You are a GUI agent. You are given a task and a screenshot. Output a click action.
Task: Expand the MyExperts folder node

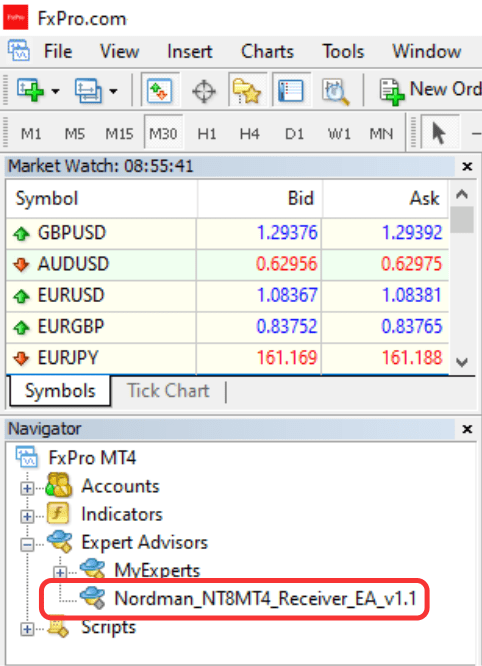[x=60, y=573]
